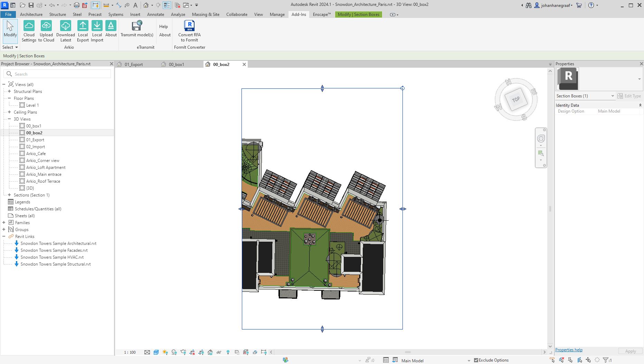644x364 pixels.
Task: Click the Show Rendering Dialog teapot icon
Action: pyautogui.click(x=183, y=352)
